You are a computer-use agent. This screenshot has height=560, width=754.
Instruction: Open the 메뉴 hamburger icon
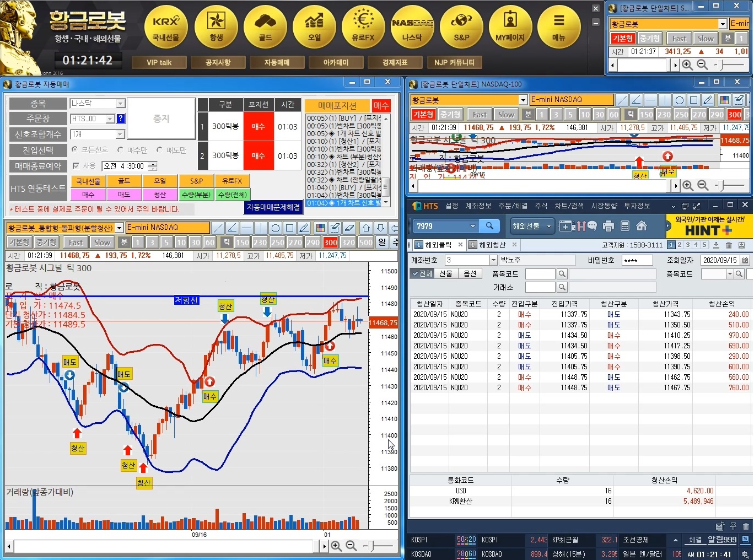coord(559,28)
